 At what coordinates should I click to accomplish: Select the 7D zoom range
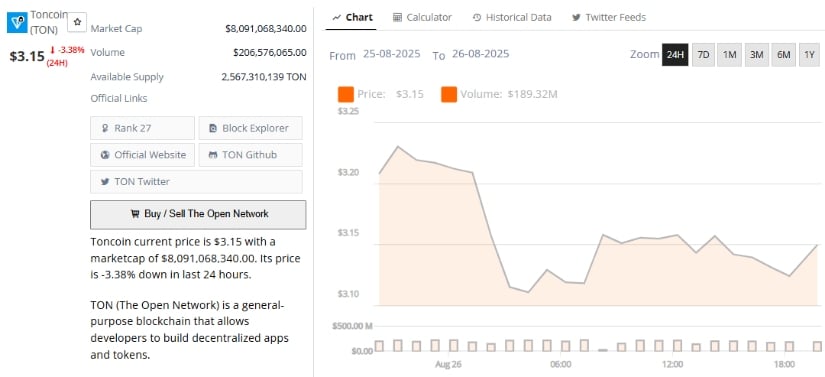coord(703,55)
